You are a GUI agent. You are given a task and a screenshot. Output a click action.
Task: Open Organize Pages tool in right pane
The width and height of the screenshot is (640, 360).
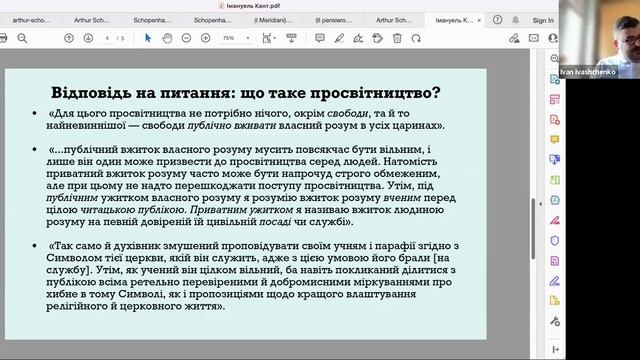coord(554,99)
